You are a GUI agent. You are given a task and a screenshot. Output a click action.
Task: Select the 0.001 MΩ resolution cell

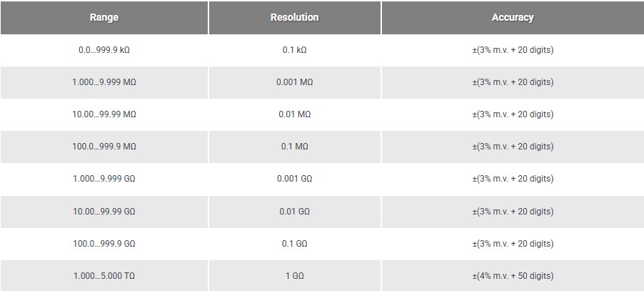pyautogui.click(x=294, y=82)
